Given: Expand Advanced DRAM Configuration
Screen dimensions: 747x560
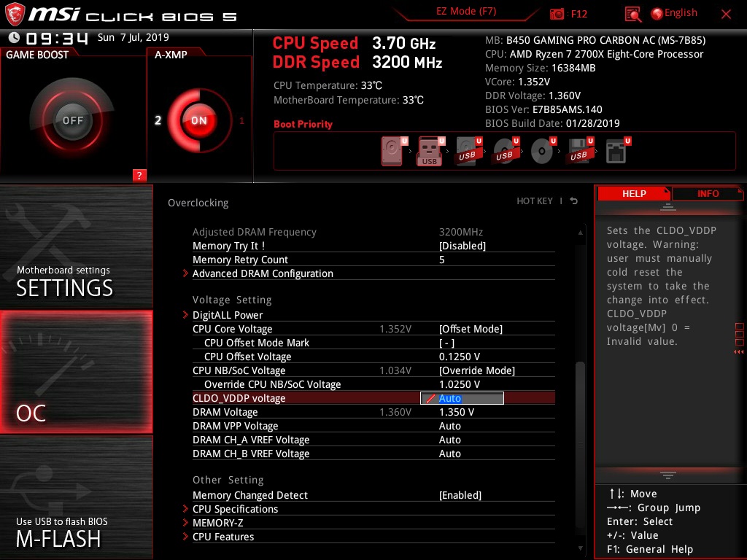Looking at the screenshot, I should (263, 274).
